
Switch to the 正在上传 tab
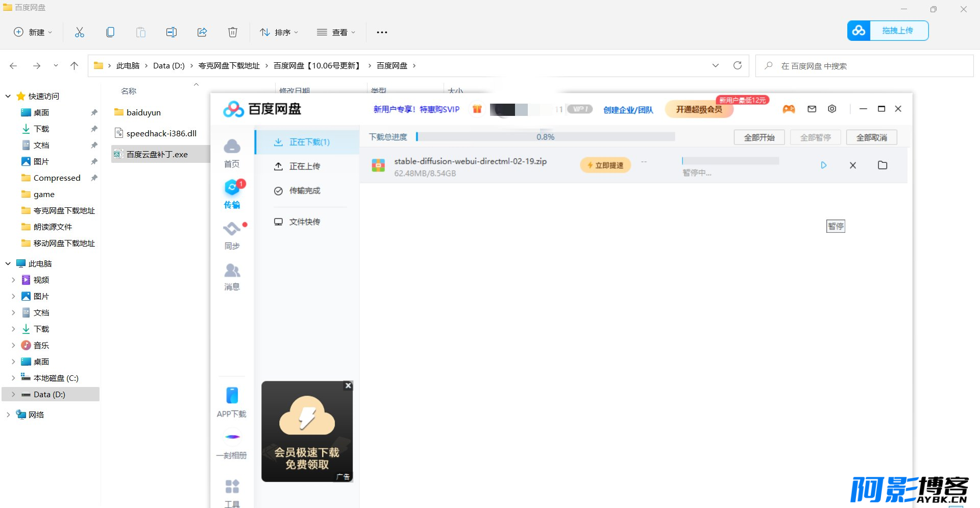click(305, 166)
